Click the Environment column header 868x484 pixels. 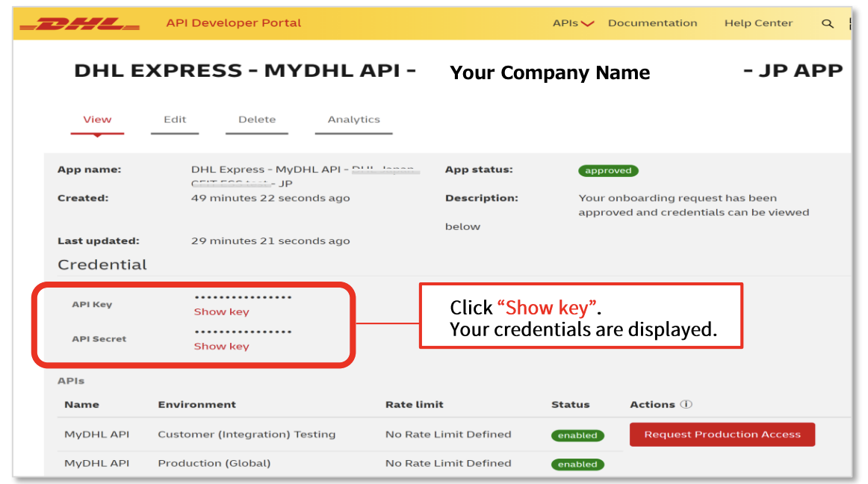197,405
